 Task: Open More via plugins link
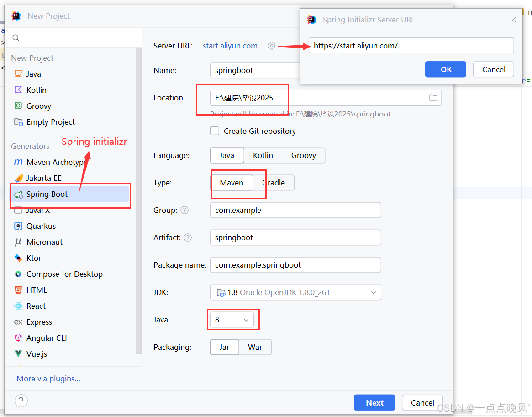pos(48,378)
